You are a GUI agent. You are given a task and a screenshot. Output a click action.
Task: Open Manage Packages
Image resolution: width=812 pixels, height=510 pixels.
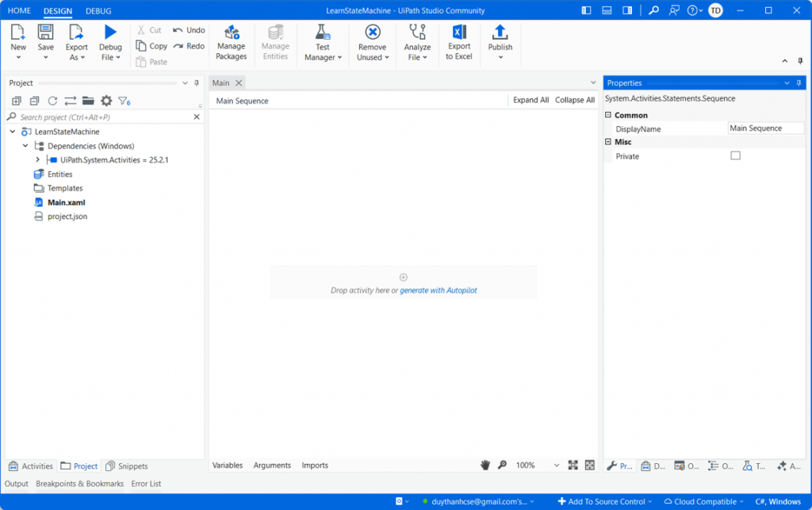(231, 43)
